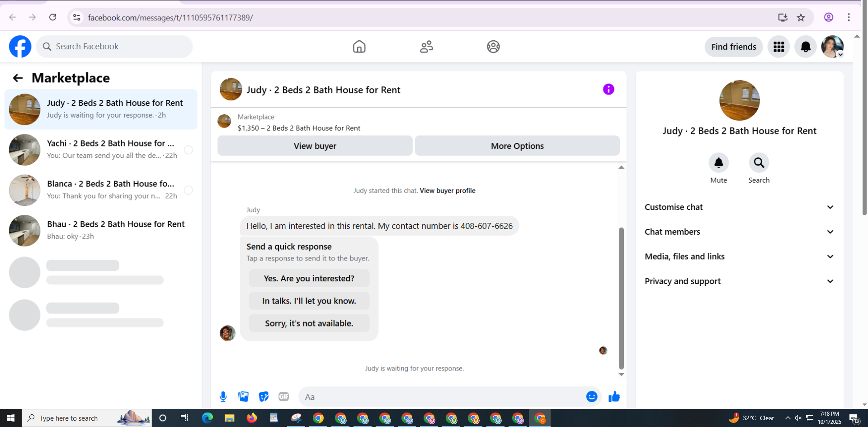Open the 32°C Clear weather widget

pyautogui.click(x=751, y=418)
